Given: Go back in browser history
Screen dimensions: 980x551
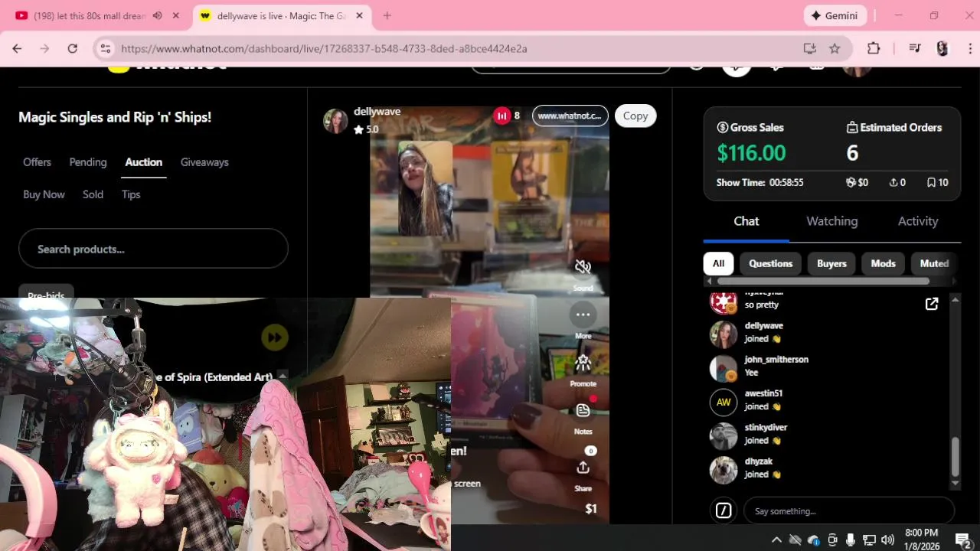Looking at the screenshot, I should click(17, 48).
